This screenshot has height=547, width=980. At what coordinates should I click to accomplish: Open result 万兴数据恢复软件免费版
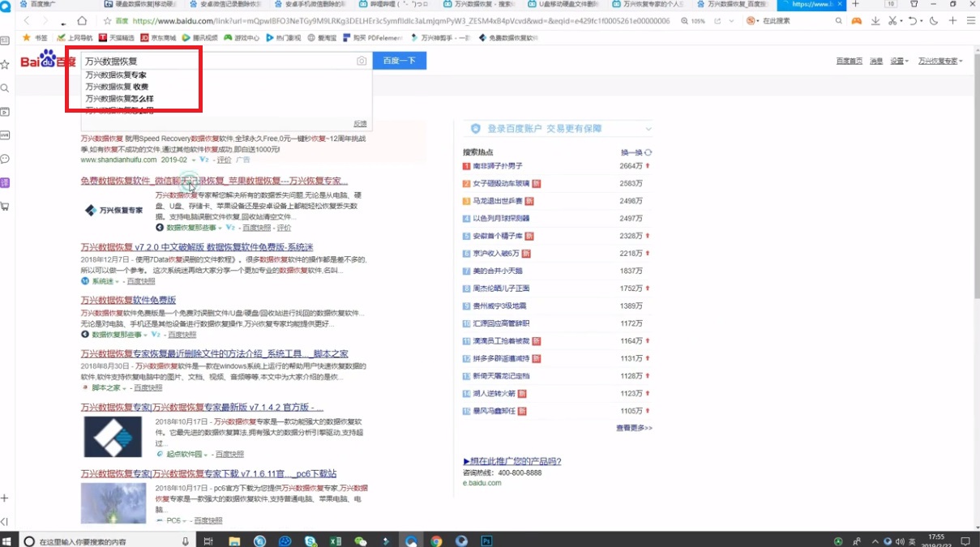(128, 300)
